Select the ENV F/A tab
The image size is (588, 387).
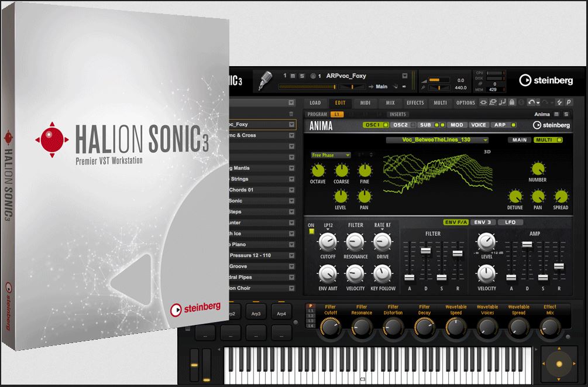[455, 222]
